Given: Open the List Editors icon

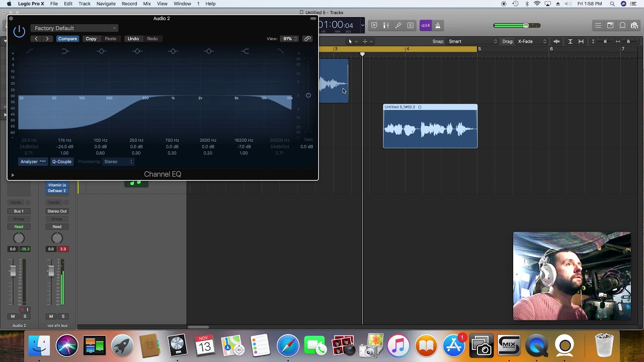Looking at the screenshot, I should (598, 25).
